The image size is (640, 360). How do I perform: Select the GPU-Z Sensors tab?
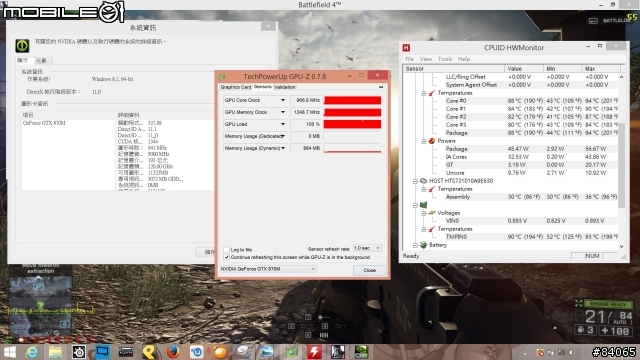pos(262,87)
